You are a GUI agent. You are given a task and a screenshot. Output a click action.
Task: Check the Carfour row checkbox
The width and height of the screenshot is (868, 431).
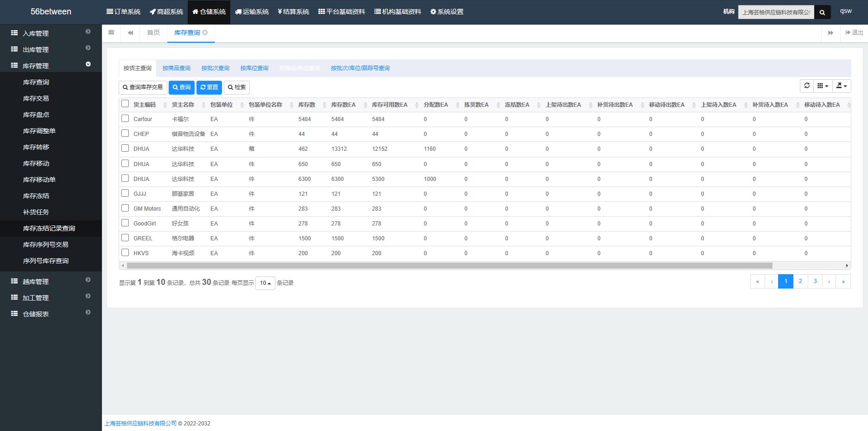click(125, 119)
